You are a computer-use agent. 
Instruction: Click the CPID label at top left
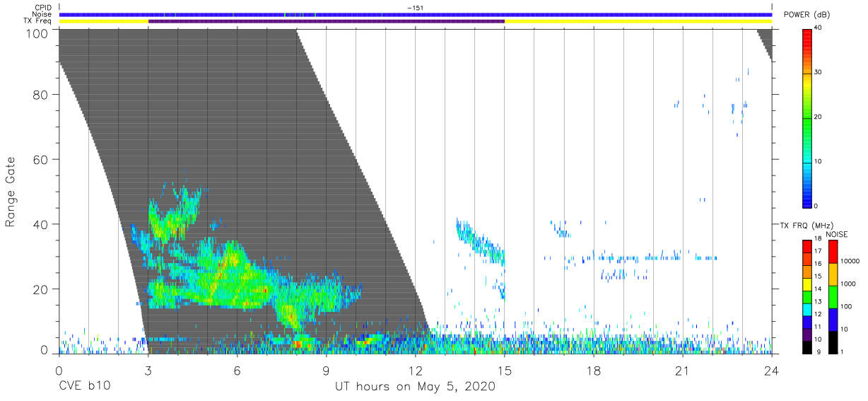point(44,8)
